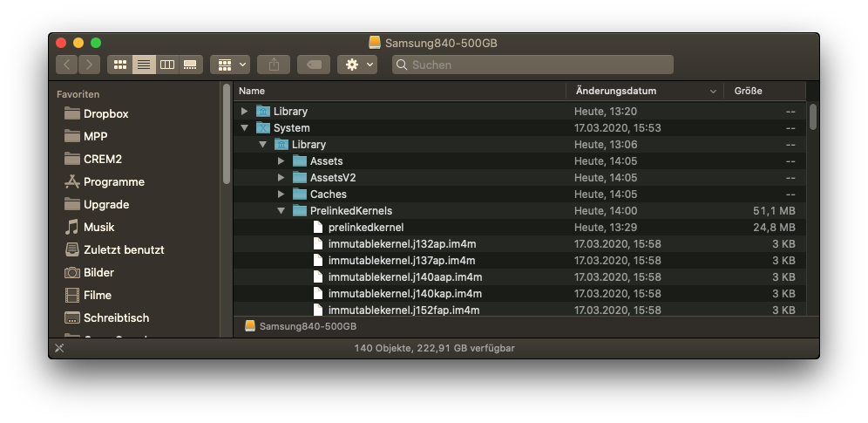Screen dimensions: 868x423
Task: Expand the Caches folder
Action: tap(281, 194)
